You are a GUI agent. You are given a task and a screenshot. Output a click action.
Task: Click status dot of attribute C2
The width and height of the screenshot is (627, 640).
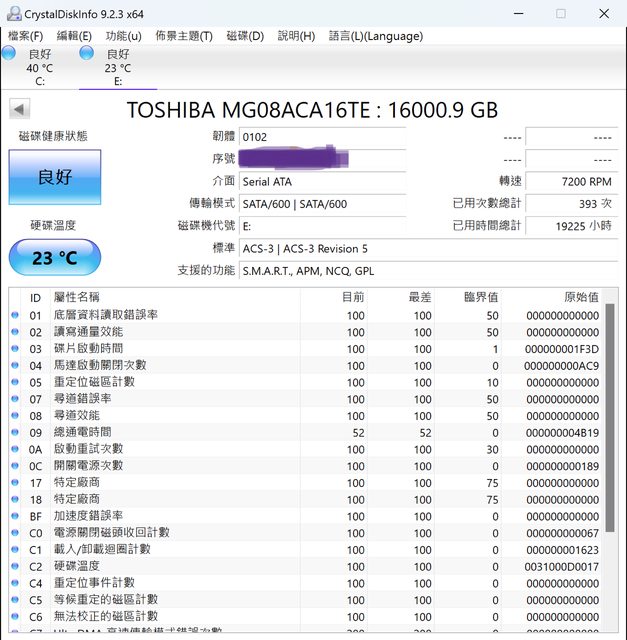15,566
